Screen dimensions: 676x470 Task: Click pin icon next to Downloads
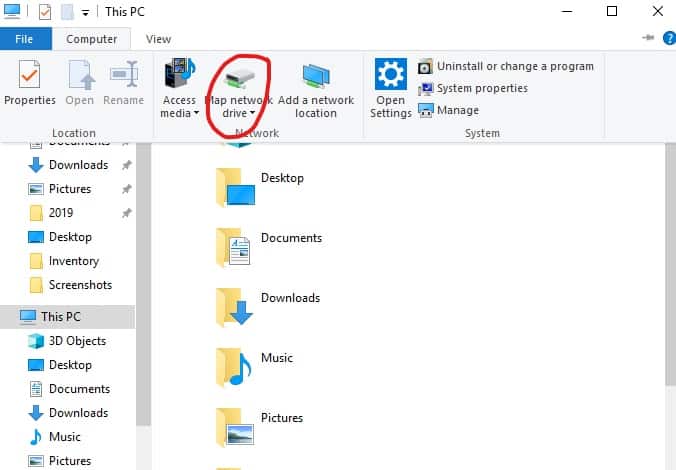[126, 165]
